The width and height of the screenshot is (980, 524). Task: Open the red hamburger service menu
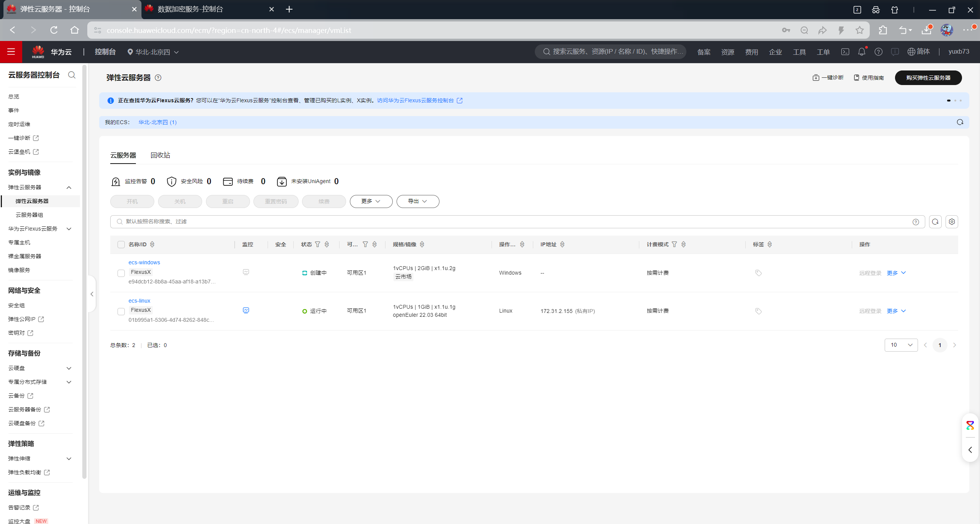pos(11,52)
